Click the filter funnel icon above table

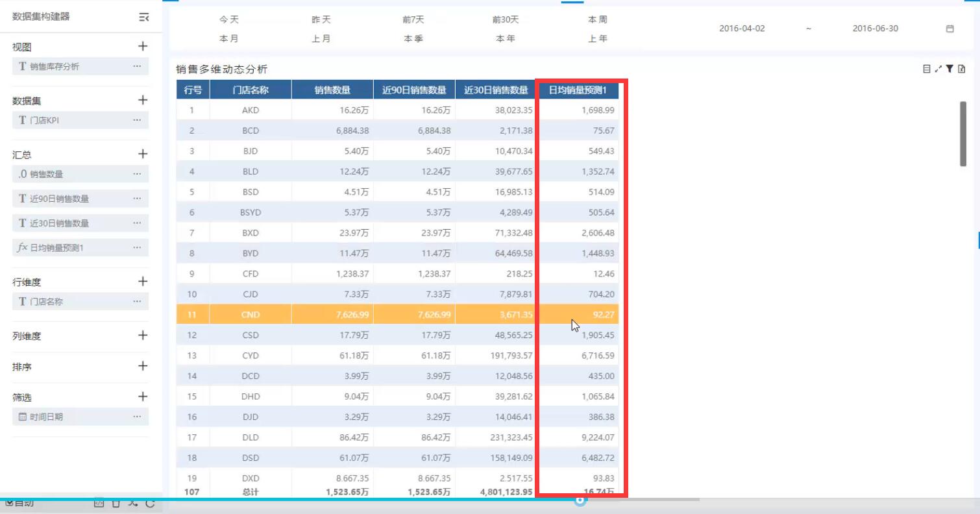pos(949,69)
